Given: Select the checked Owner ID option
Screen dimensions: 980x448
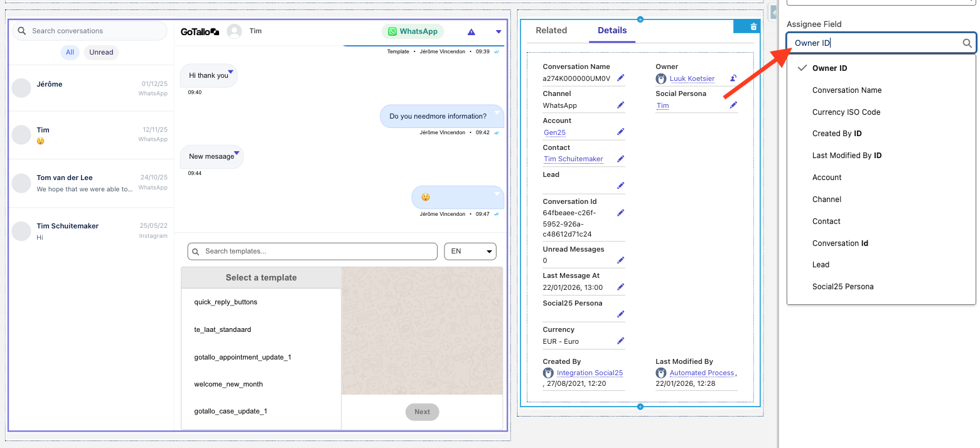Looking at the screenshot, I should click(x=830, y=68).
